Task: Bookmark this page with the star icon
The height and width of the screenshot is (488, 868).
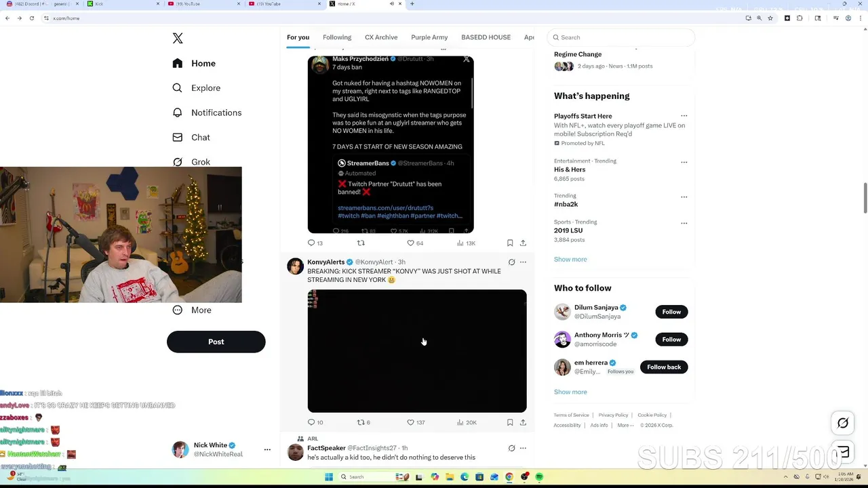Action: point(770,18)
